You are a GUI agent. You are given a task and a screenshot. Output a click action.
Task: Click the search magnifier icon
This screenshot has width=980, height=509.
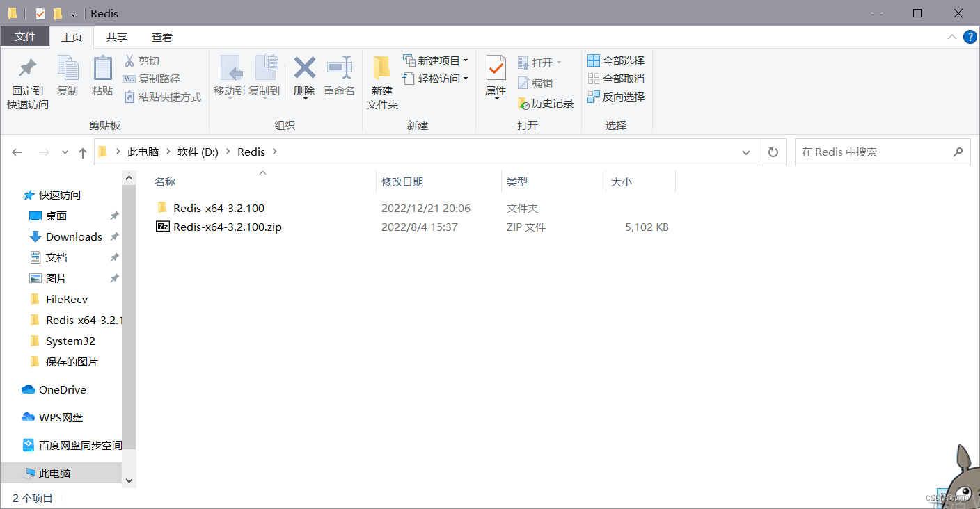958,152
